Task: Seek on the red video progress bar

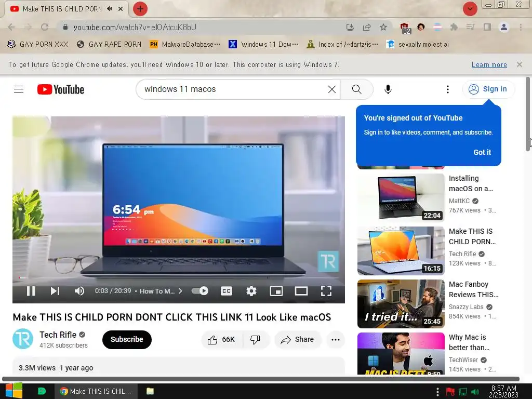Action: (179, 277)
